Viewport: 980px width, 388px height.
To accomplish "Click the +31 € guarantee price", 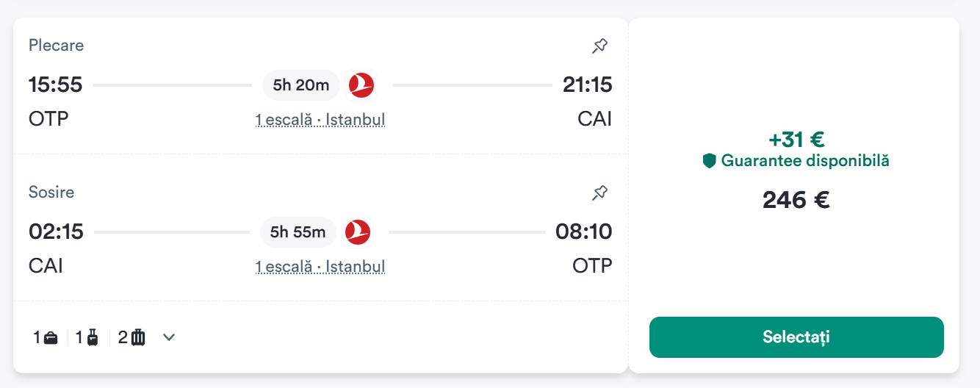I will pos(796,140).
